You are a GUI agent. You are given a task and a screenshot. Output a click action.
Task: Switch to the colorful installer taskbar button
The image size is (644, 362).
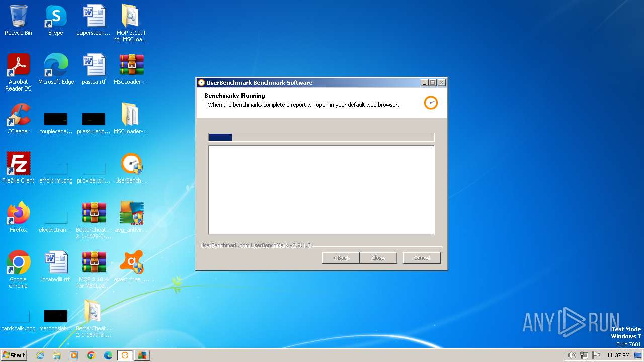pos(142,355)
